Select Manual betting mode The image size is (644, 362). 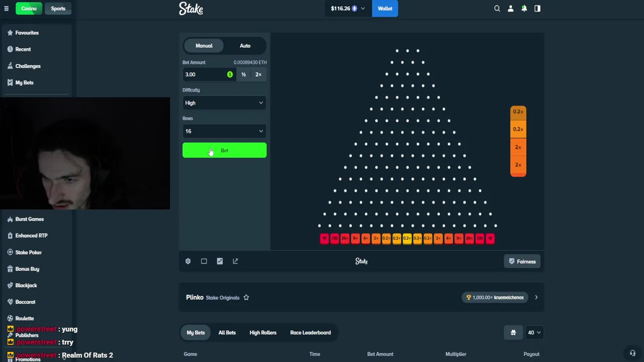tap(204, 46)
